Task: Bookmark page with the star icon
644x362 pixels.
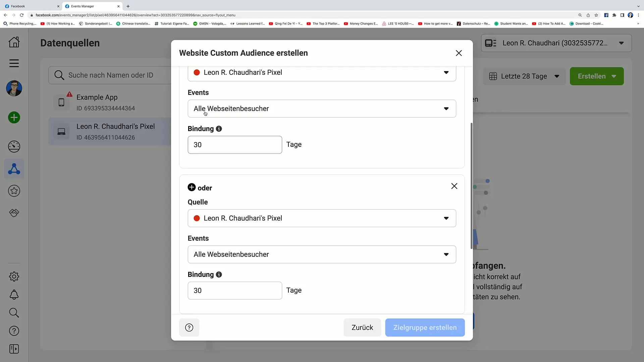Action: click(596, 15)
